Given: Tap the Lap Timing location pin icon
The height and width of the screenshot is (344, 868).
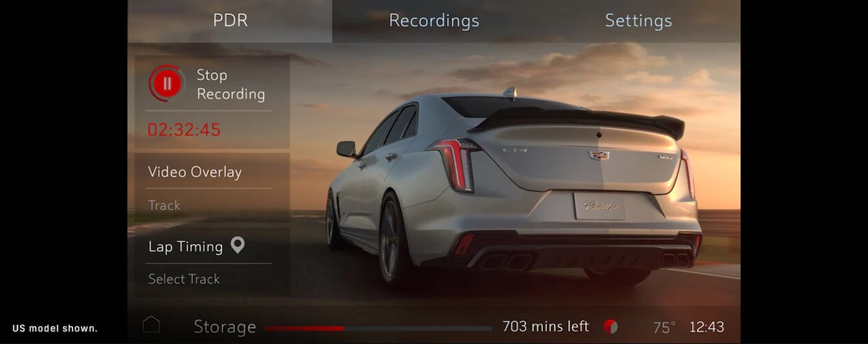Looking at the screenshot, I should [238, 246].
